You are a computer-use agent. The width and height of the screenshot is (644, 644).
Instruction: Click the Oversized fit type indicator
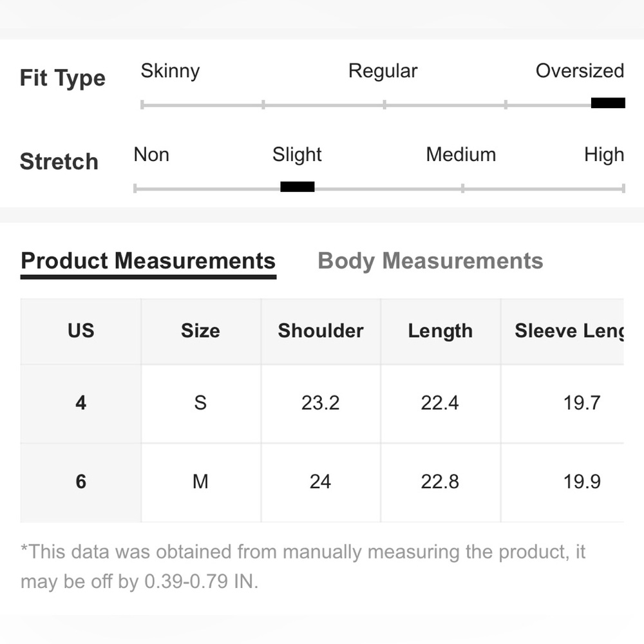(608, 102)
